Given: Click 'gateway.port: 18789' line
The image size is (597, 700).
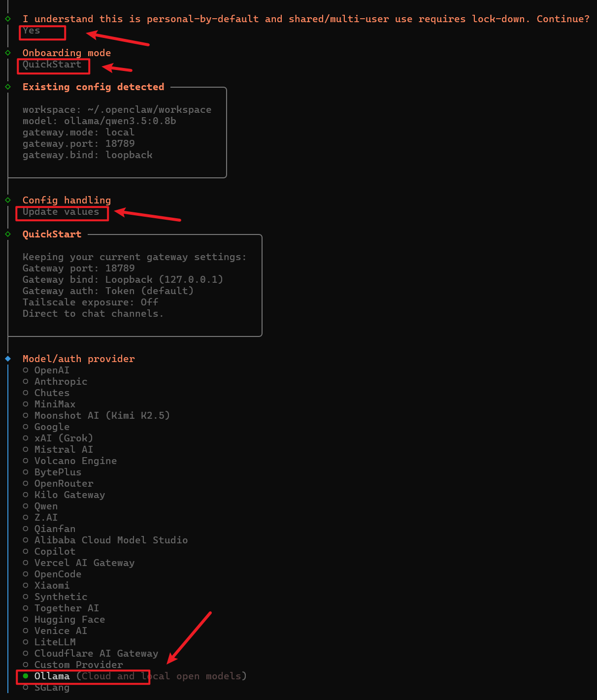Looking at the screenshot, I should [79, 143].
